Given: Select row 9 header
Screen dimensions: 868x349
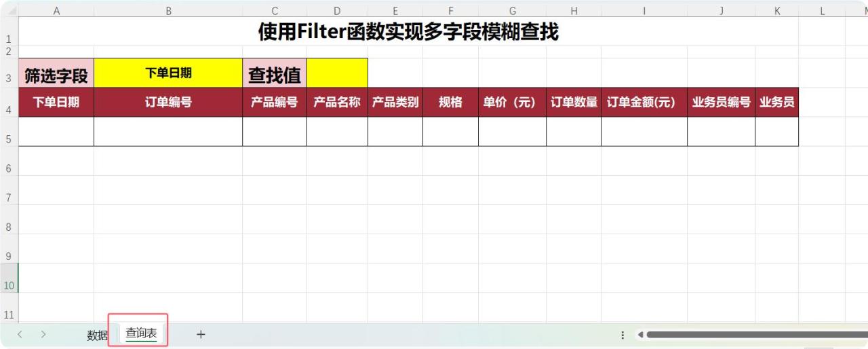Looking at the screenshot, I should point(9,249).
